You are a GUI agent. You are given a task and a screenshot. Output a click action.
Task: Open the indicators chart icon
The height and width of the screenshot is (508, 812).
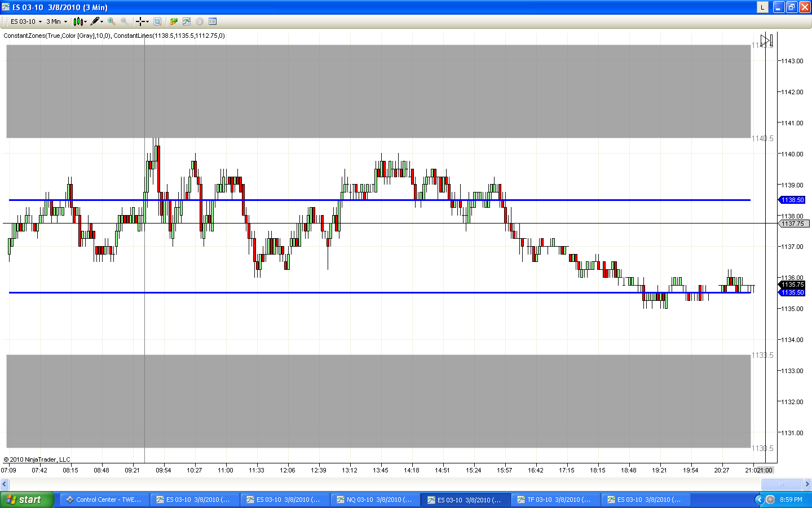click(187, 21)
